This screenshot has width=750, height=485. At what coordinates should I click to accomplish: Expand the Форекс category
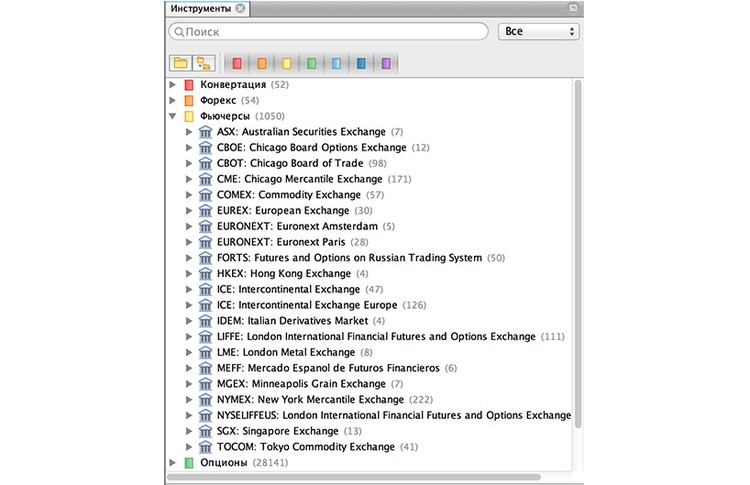click(173, 100)
